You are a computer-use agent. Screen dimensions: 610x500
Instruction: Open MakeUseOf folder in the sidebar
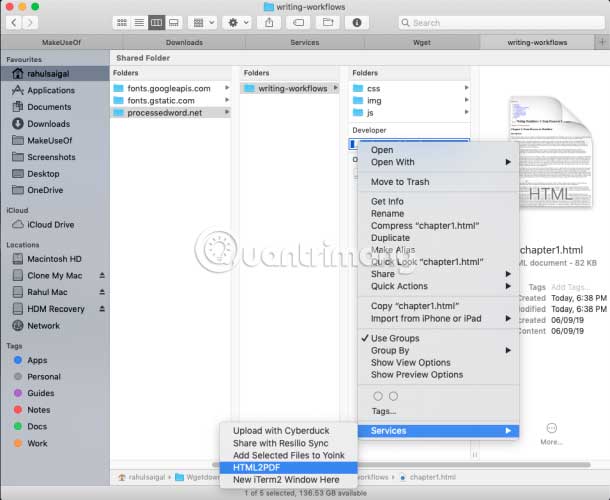pos(54,140)
